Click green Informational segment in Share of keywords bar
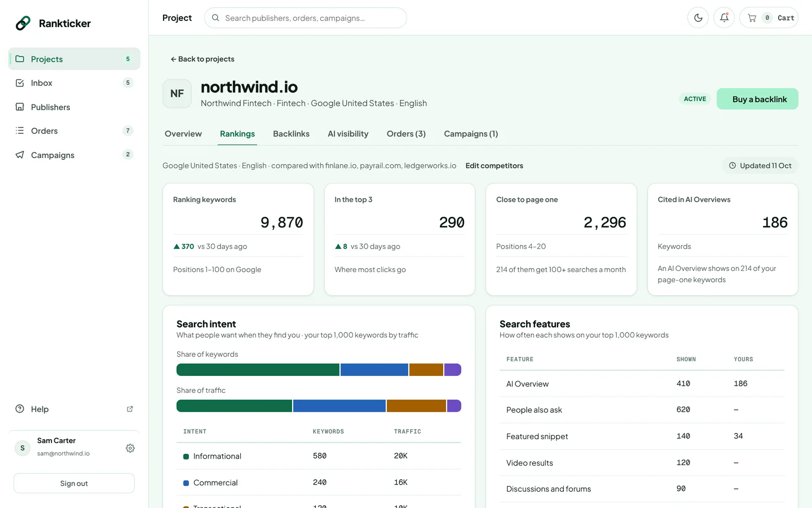This screenshot has width=812, height=508. point(258,370)
